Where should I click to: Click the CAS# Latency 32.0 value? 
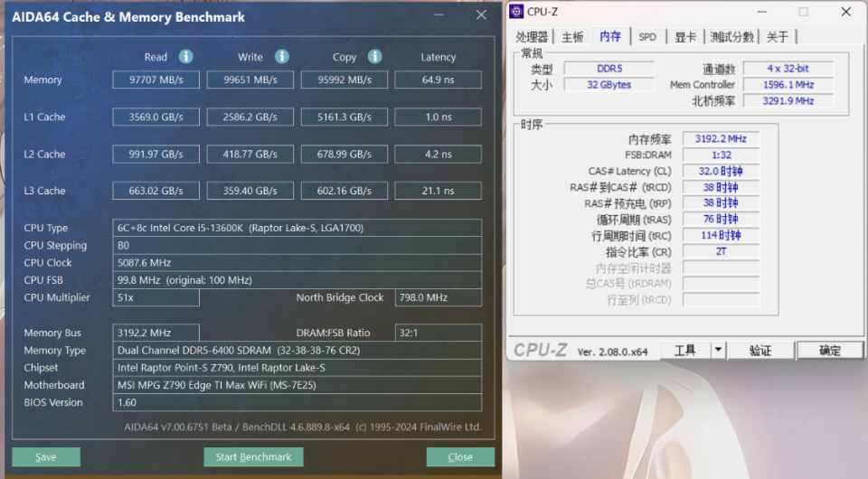click(x=721, y=171)
